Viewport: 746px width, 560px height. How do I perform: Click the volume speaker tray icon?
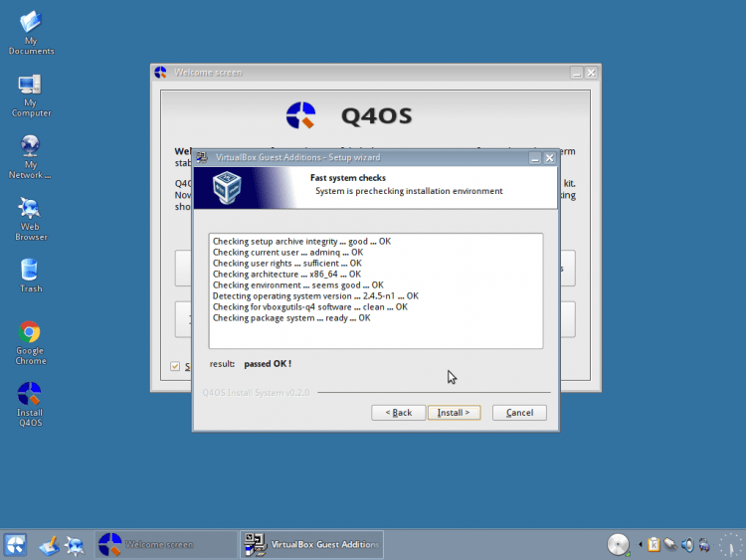click(x=687, y=544)
